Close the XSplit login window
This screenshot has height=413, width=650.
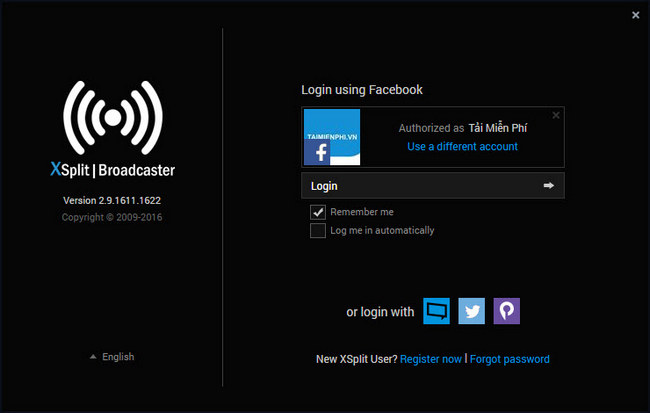pos(635,15)
